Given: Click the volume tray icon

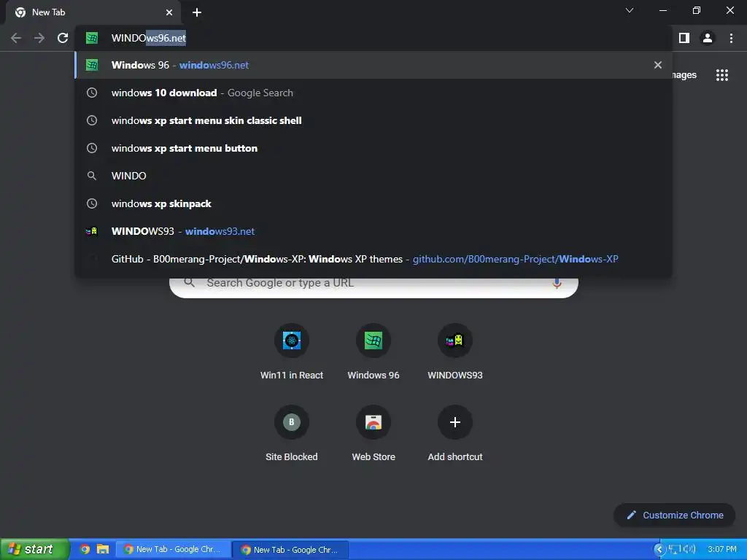Looking at the screenshot, I should pos(689,550).
